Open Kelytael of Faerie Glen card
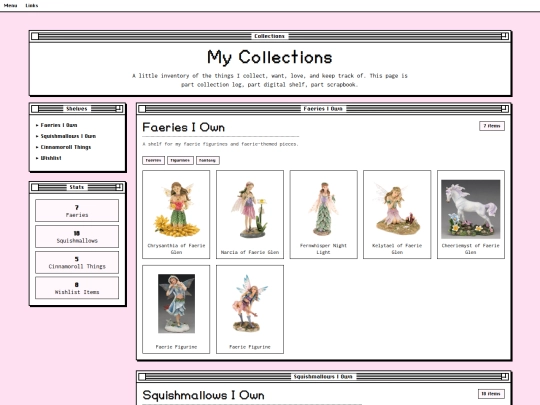The width and height of the screenshot is (540, 405). click(397, 214)
